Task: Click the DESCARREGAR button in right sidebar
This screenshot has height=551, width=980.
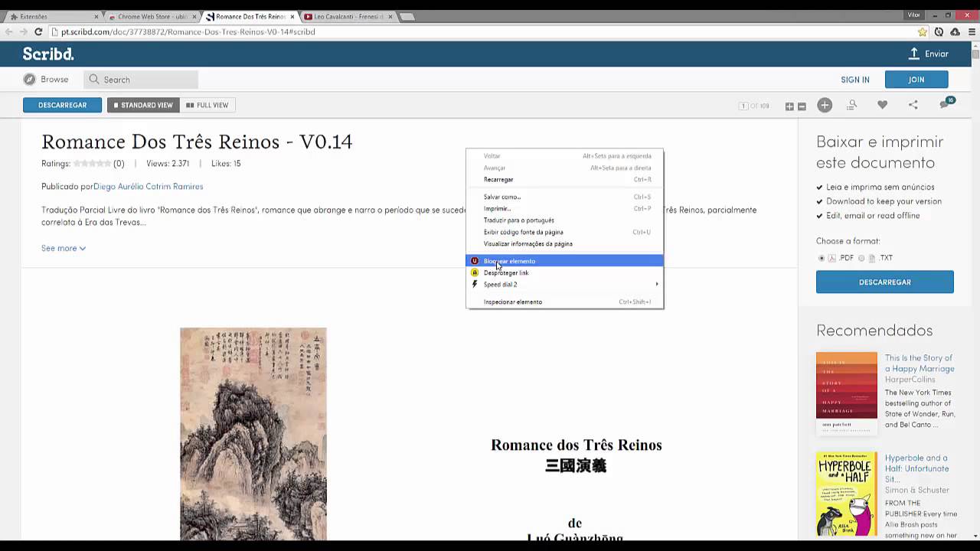Action: point(884,282)
